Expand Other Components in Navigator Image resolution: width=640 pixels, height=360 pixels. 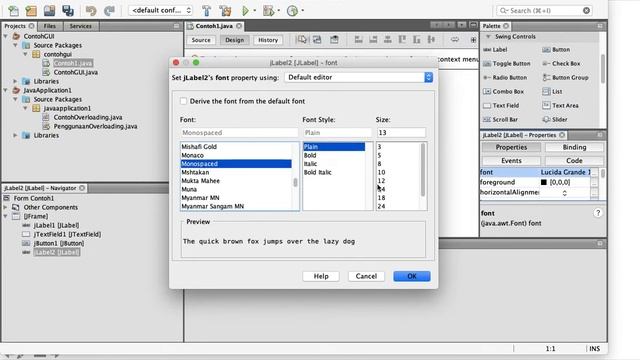(6, 207)
